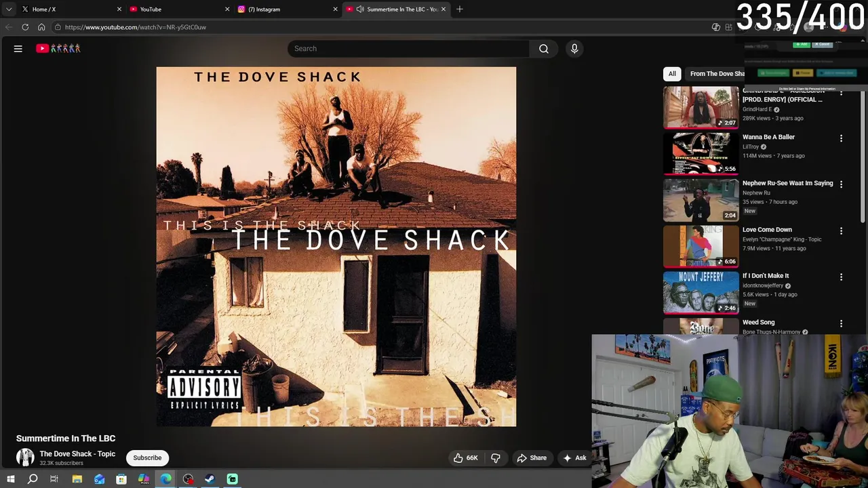Open a new browser tab with plus

(460, 9)
